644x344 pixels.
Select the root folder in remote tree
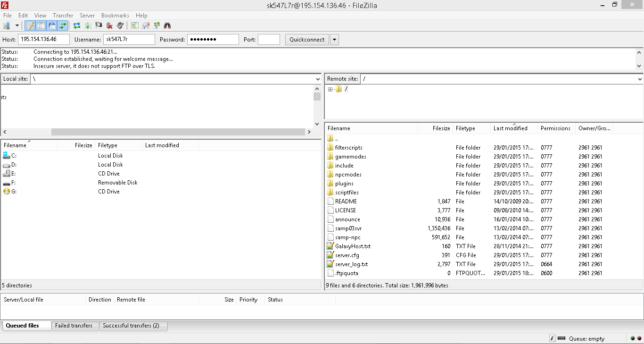coord(346,89)
